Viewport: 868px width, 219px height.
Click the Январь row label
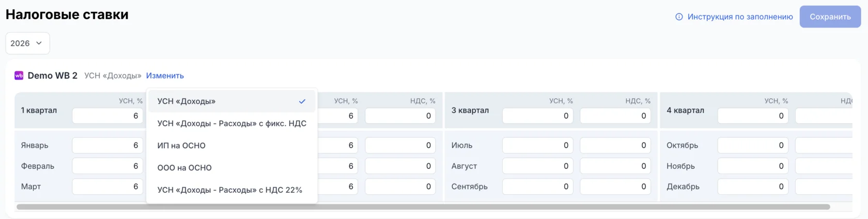pyautogui.click(x=35, y=145)
